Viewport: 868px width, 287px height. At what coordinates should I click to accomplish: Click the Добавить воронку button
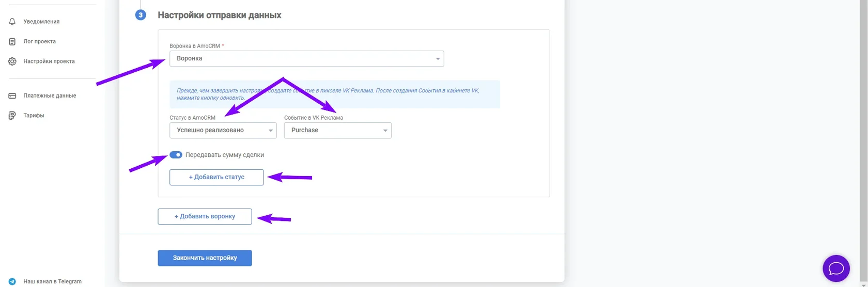click(205, 216)
